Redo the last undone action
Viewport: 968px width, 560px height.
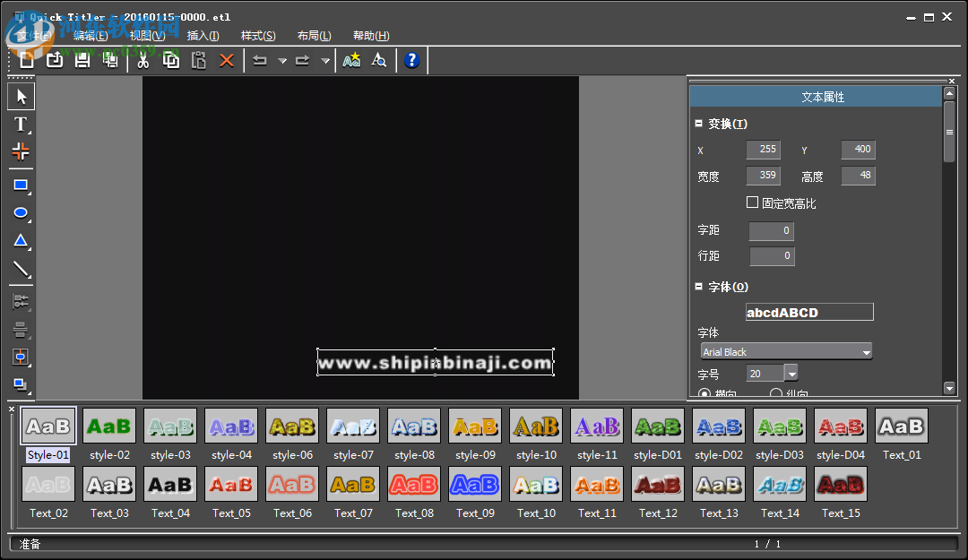pyautogui.click(x=303, y=61)
